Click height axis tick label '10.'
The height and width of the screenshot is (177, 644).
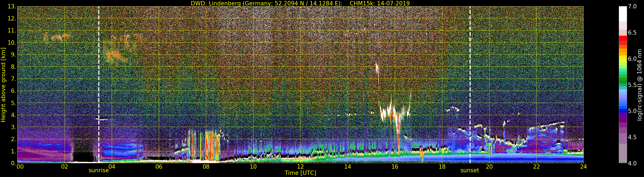[12, 43]
